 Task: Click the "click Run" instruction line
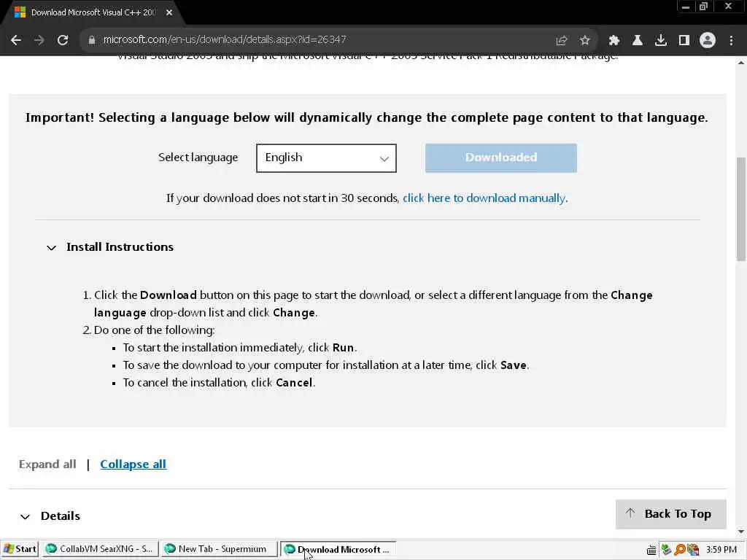239,348
